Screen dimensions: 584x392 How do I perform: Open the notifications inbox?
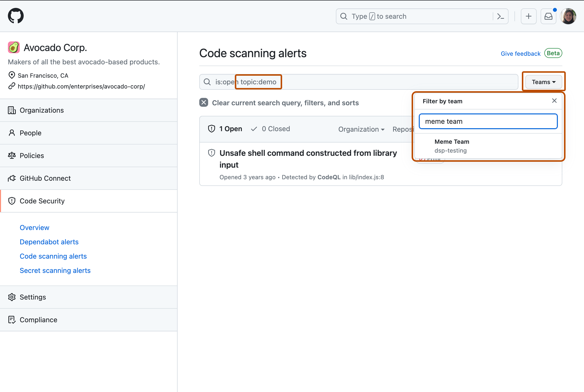click(548, 17)
